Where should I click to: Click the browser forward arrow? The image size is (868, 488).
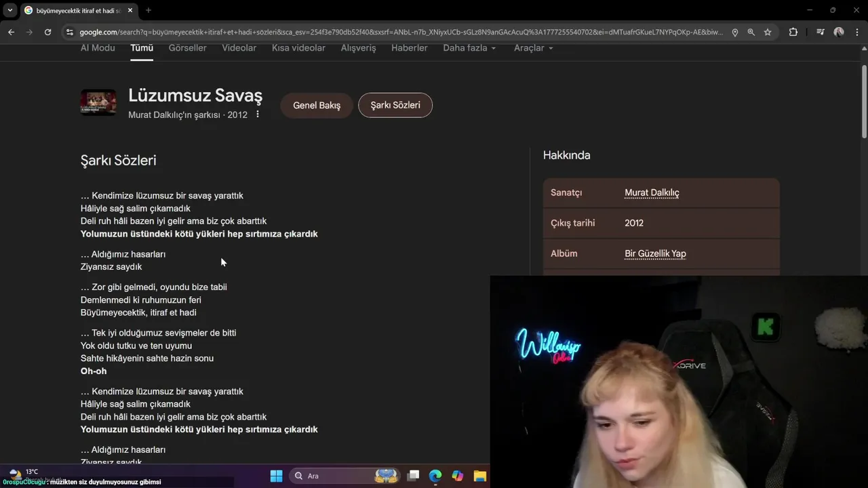point(29,32)
